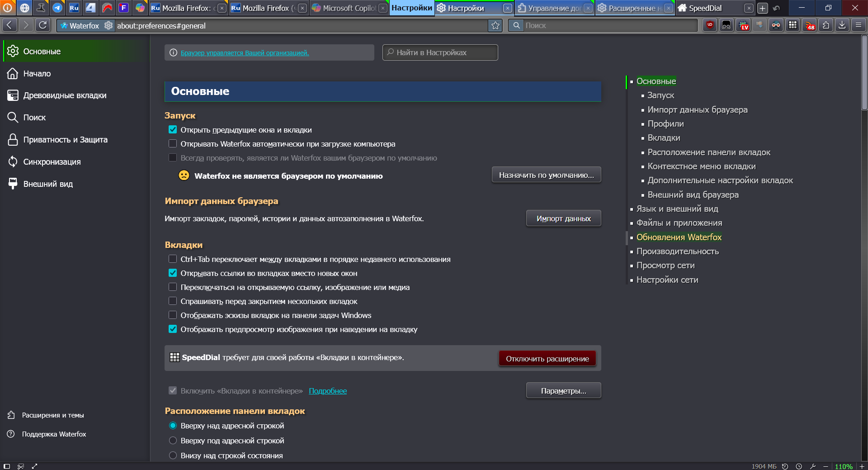The width and height of the screenshot is (868, 470).
Task: Open Начало in settings sidebar
Action: pos(76,73)
